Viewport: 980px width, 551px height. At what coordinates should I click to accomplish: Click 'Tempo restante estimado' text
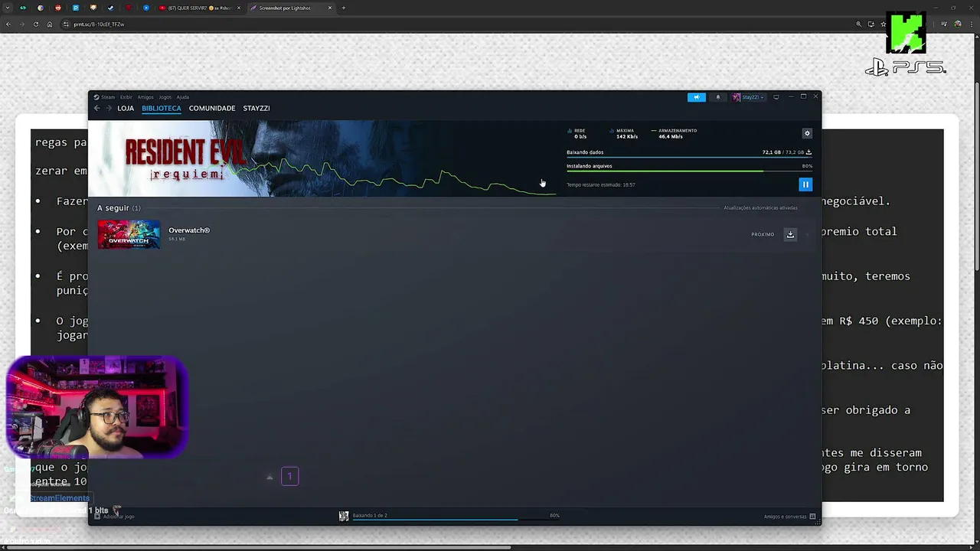601,184
